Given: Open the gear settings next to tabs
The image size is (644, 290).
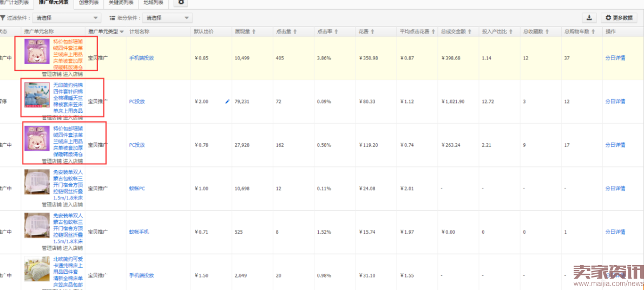Looking at the screenshot, I should [x=181, y=3].
